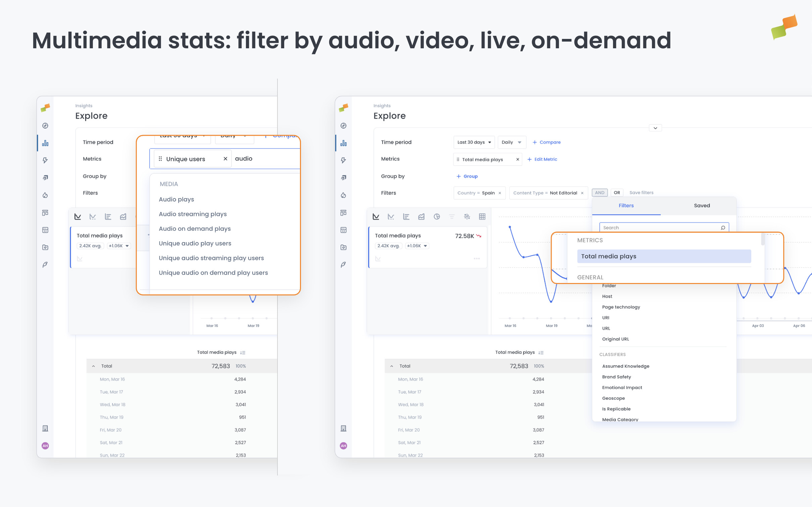Switch to the Saved filters tab
The height and width of the screenshot is (507, 812).
702,205
